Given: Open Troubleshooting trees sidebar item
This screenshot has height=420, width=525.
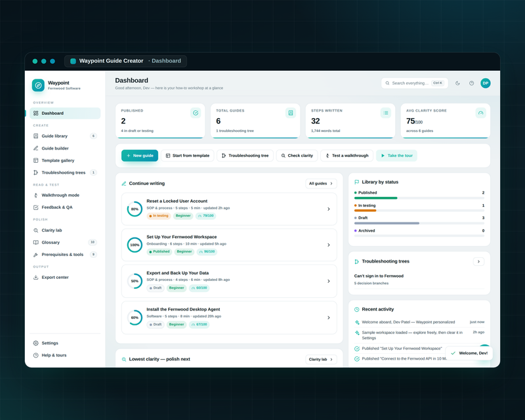Looking at the screenshot, I should 65,173.
